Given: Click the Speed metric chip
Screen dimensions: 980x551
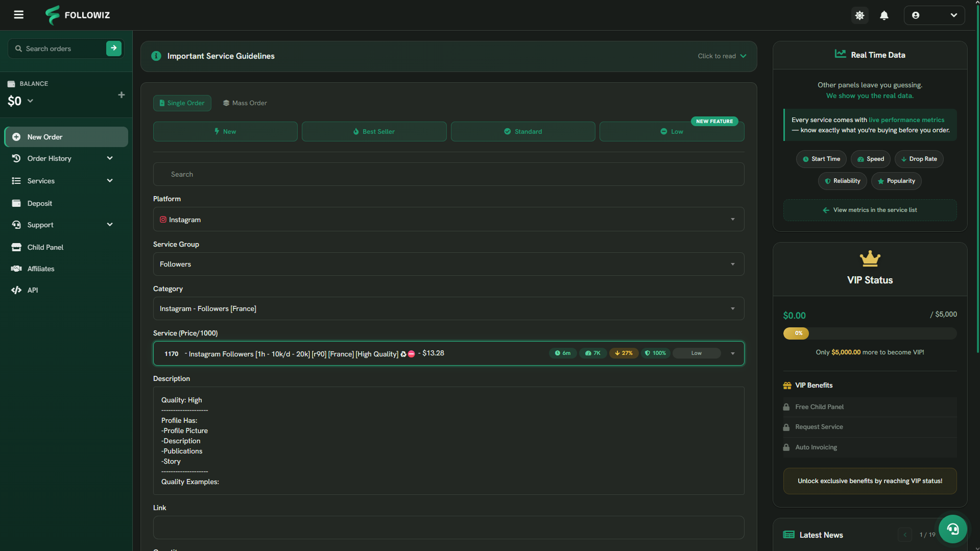Looking at the screenshot, I should click(x=871, y=159).
